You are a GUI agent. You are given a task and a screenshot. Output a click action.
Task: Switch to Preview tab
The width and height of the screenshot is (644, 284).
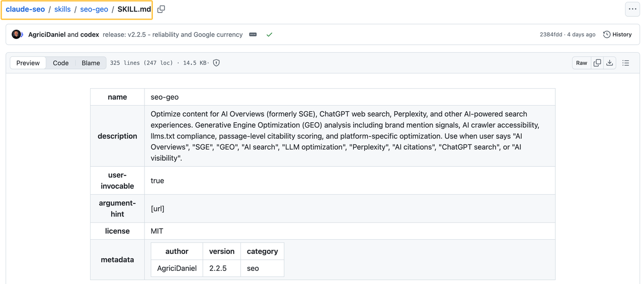coord(28,63)
